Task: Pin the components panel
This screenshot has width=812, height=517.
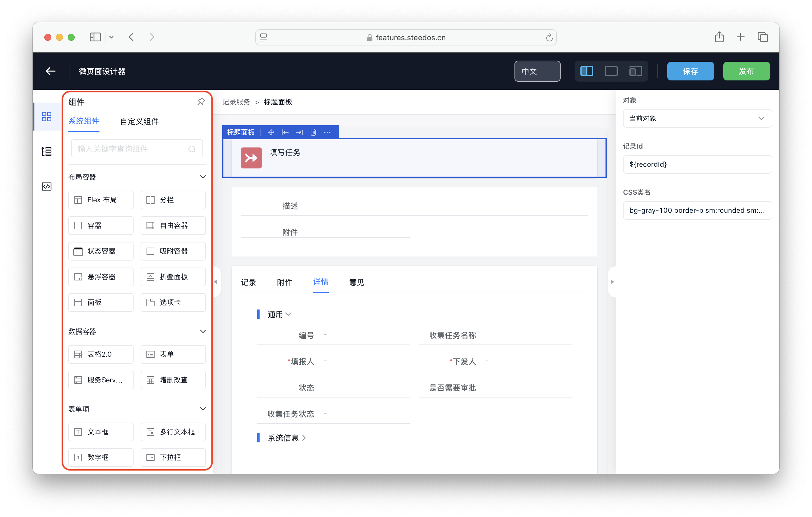Action: tap(201, 101)
